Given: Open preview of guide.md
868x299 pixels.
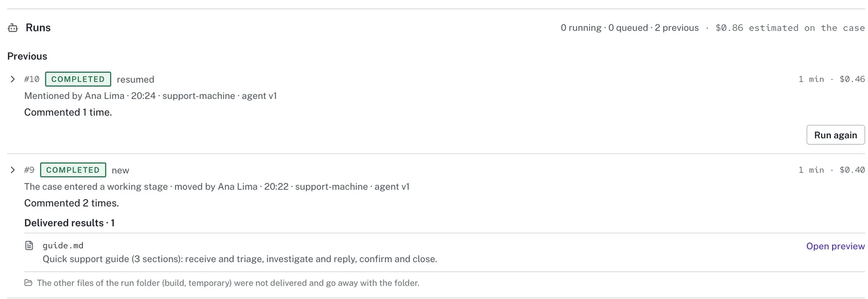Looking at the screenshot, I should 835,246.
